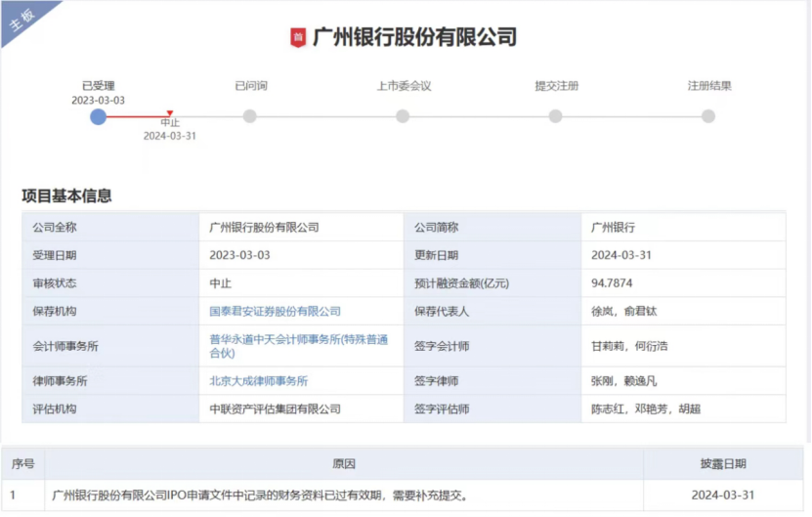The height and width of the screenshot is (517, 812).
Task: Click the 签字评估师 label cell
Action: (x=492, y=409)
